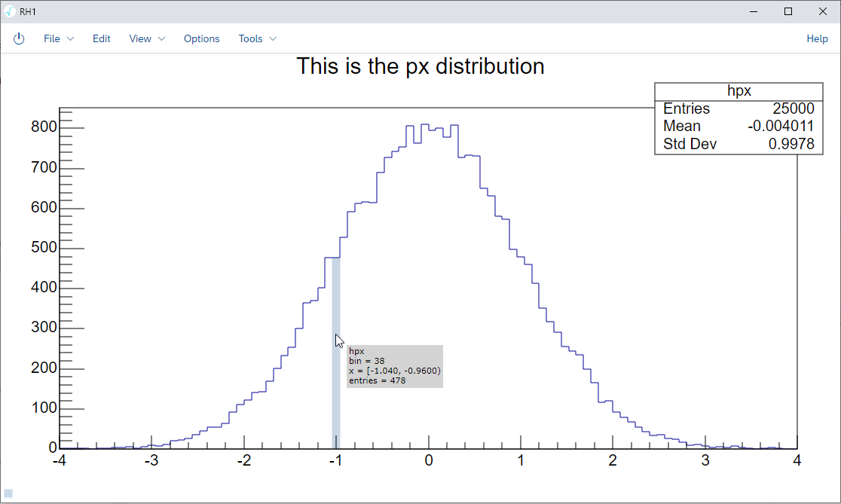Select the Options menu item

point(202,38)
